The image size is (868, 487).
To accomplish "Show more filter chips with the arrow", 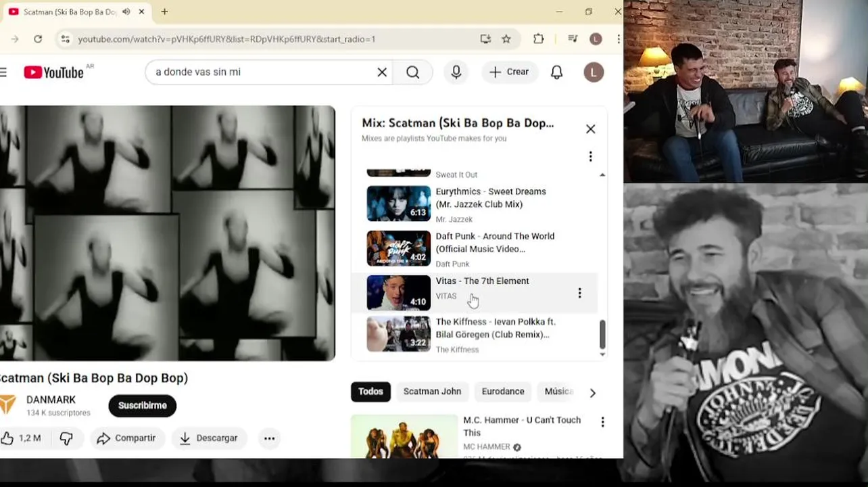I will [593, 392].
